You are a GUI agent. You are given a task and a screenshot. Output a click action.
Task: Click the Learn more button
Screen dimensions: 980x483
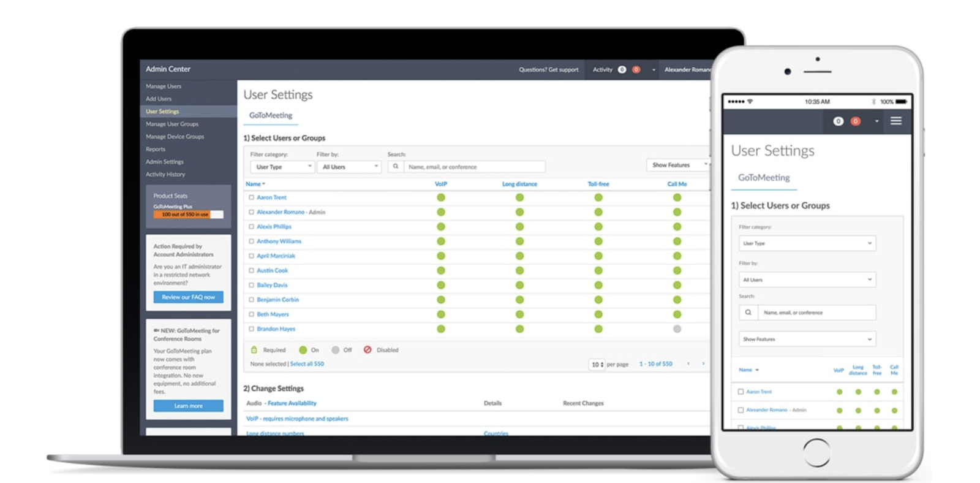pos(189,406)
